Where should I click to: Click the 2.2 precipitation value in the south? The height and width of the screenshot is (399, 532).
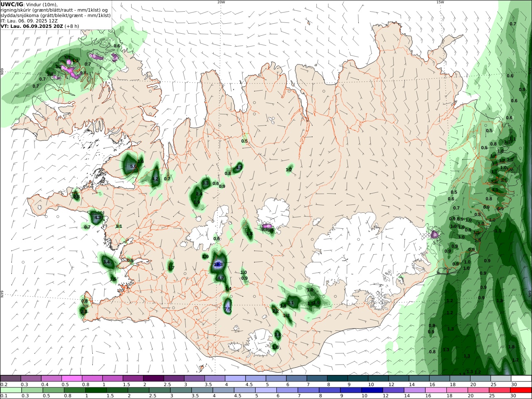click(x=275, y=311)
